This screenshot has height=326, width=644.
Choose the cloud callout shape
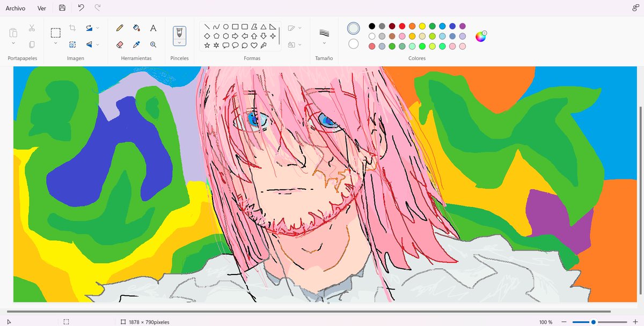pyautogui.click(x=245, y=46)
